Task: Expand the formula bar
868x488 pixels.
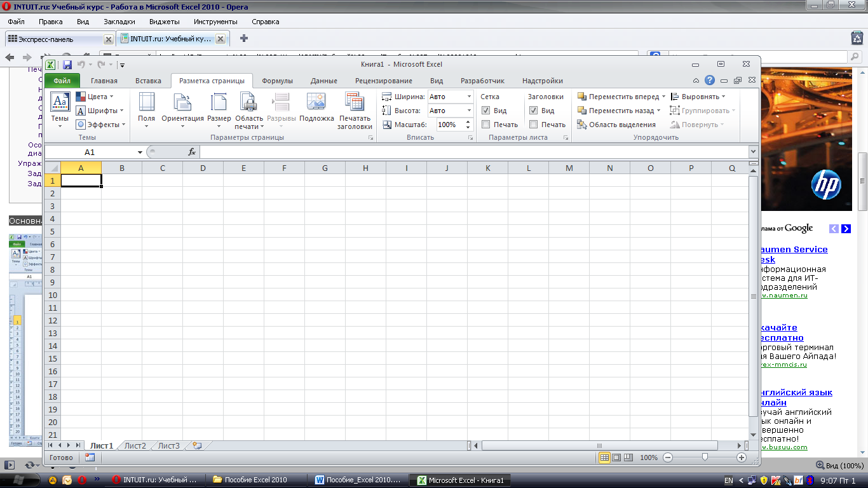Action: tap(754, 152)
